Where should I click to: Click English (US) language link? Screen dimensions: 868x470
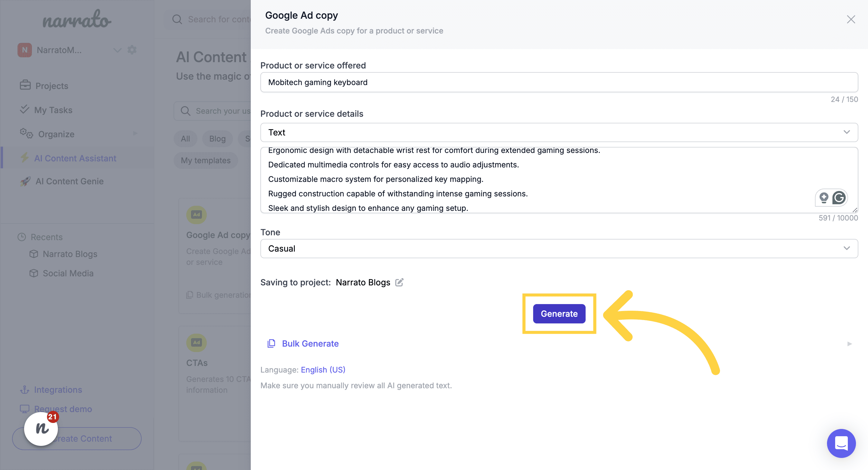click(323, 369)
